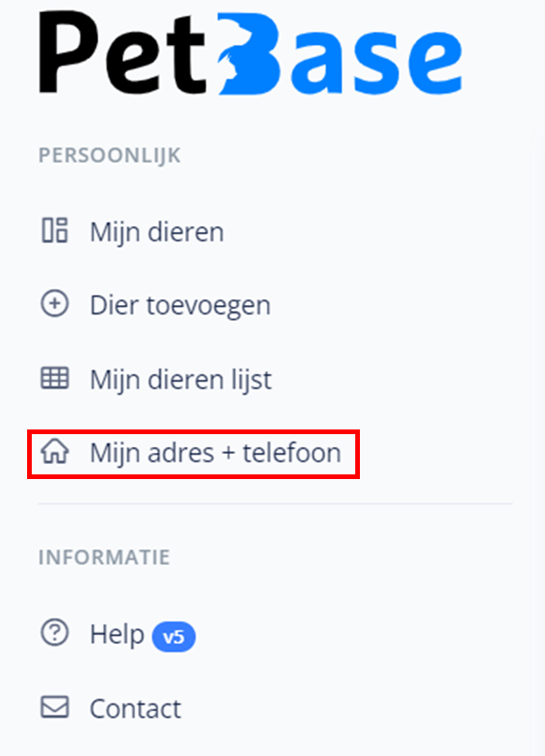545x756 pixels.
Task: Click the envelope Contact icon
Action: pyautogui.click(x=54, y=706)
